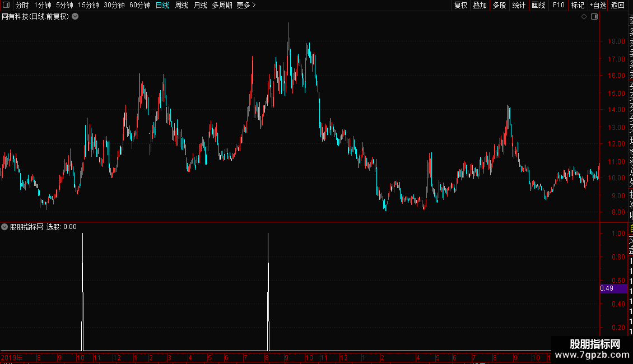
Task: Switch to 月线 monthly chart
Action: 200,5
